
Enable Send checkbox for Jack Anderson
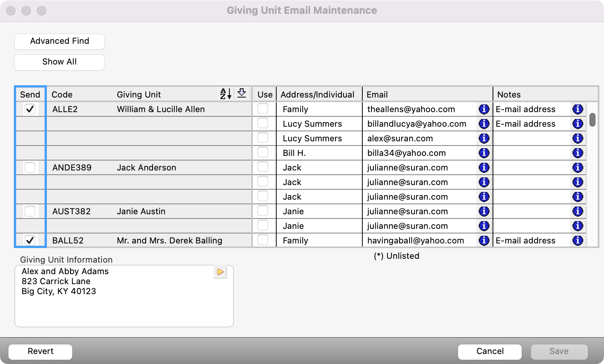point(30,167)
